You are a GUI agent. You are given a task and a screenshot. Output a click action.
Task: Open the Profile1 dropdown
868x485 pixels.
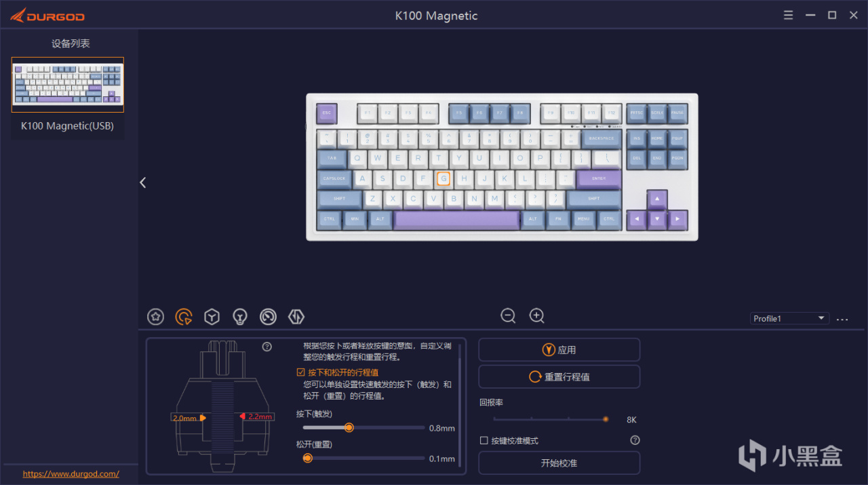pos(790,318)
